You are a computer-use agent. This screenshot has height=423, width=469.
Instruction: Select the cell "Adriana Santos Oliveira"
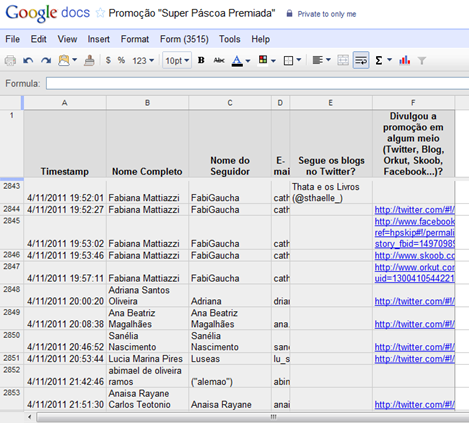point(147,295)
